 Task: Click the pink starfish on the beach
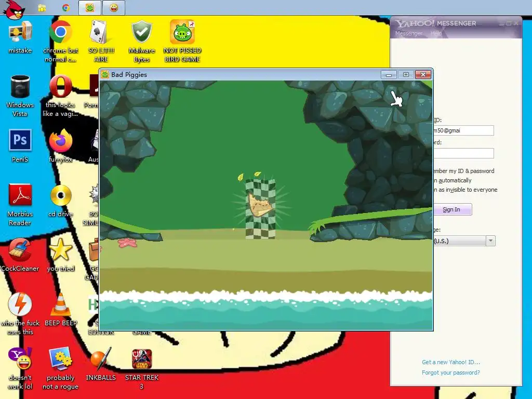pos(127,243)
